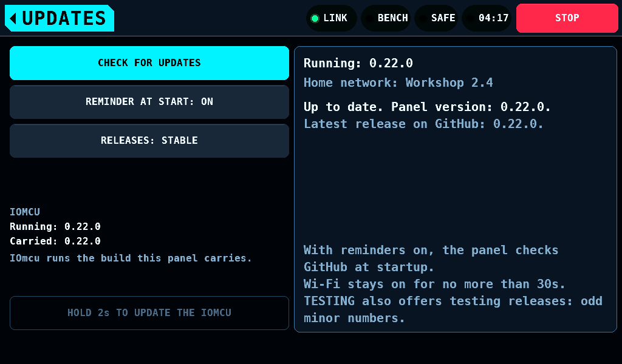Click the green LINK status dot
Image resolution: width=622 pixels, height=364 pixels.
tap(315, 18)
